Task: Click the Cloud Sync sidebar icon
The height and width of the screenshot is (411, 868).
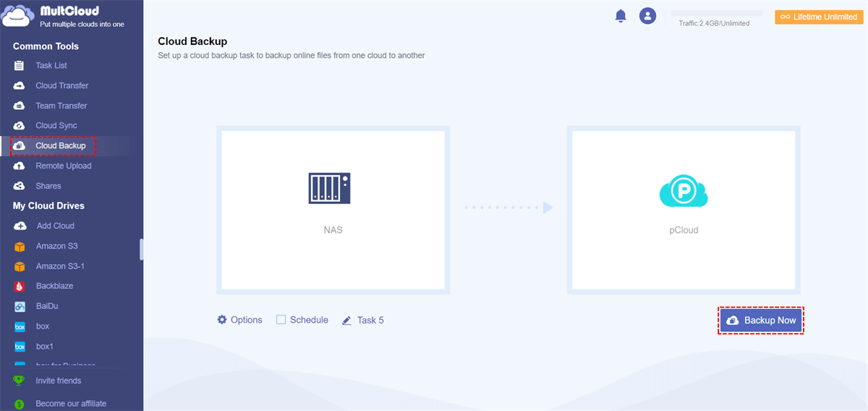Action: point(20,126)
